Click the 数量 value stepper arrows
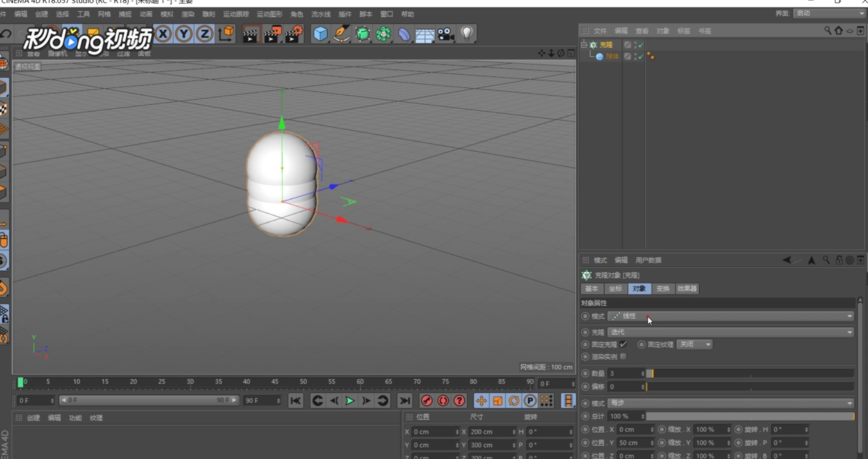This screenshot has height=459, width=868. [x=643, y=373]
